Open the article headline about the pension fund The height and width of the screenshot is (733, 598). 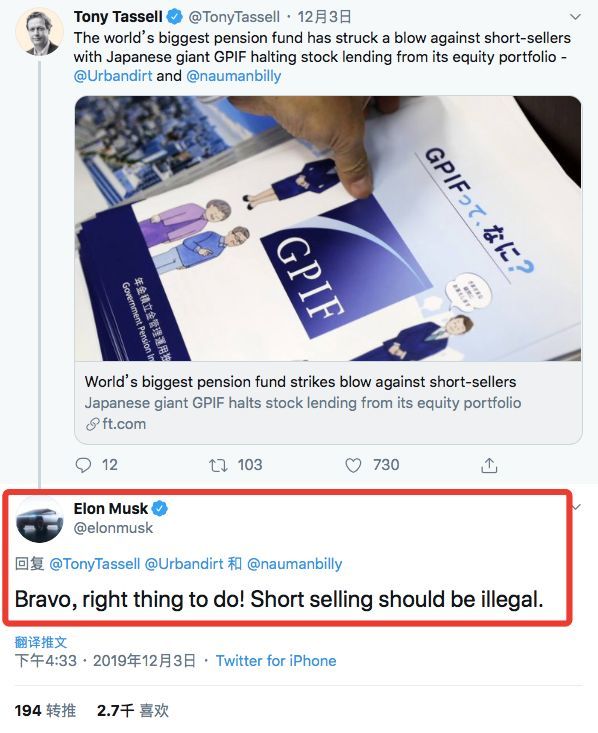tap(300, 382)
